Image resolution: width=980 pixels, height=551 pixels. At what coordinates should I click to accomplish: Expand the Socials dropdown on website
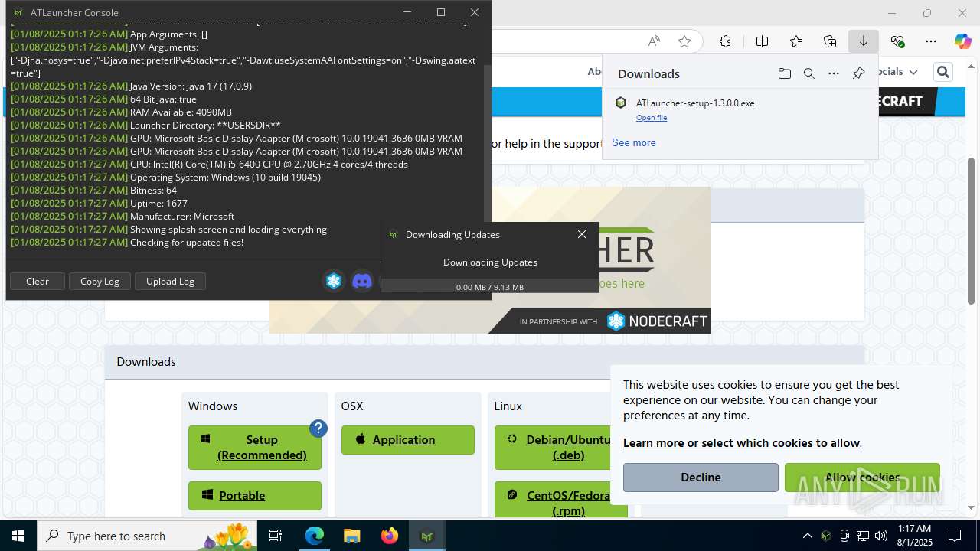click(x=898, y=71)
